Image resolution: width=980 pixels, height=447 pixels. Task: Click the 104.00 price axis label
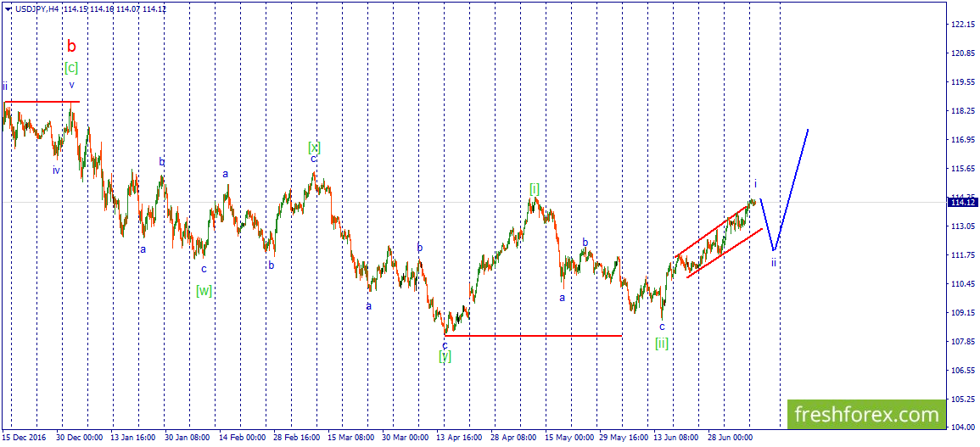[962, 427]
